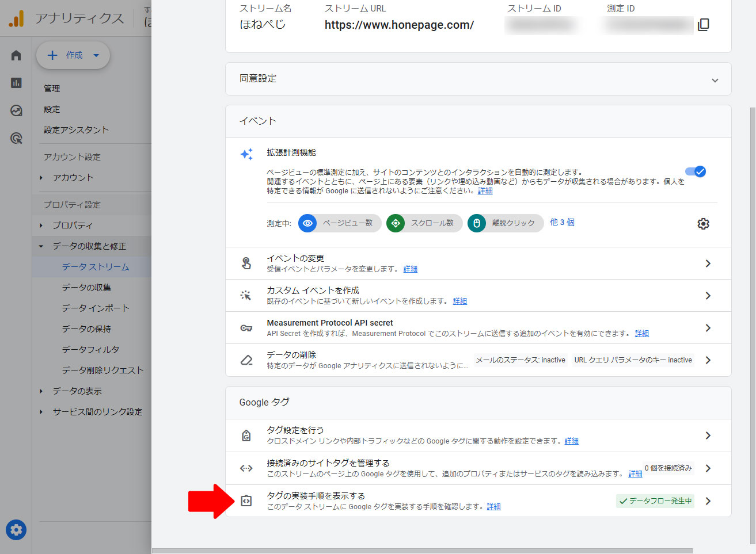Click the horizontal scrollbar at bottom
The image size is (756, 554).
coord(422,551)
